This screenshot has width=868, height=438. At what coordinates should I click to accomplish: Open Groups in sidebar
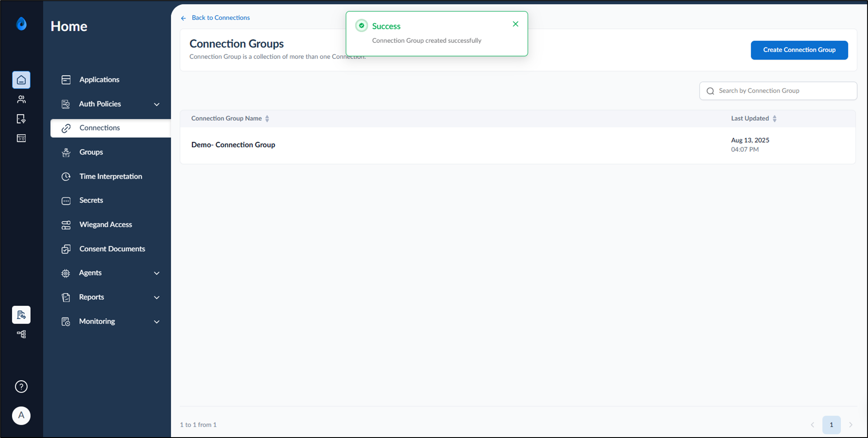coord(91,152)
